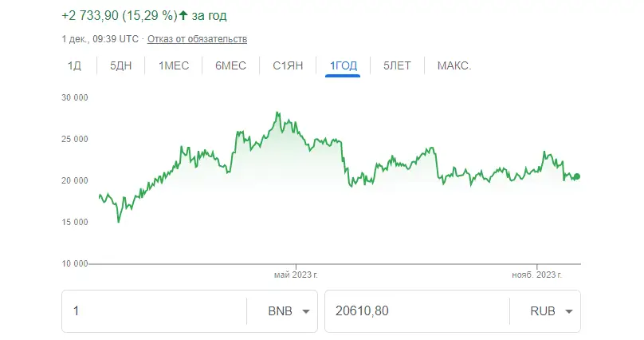Viewport: 644px width, 340px height.
Task: Show the 6МЕС chart range
Action: coord(231,65)
